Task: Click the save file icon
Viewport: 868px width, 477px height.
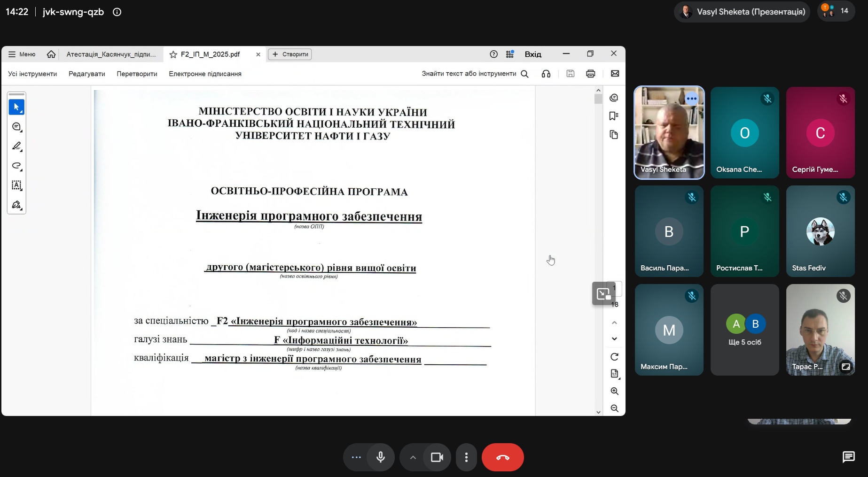Action: tap(570, 74)
